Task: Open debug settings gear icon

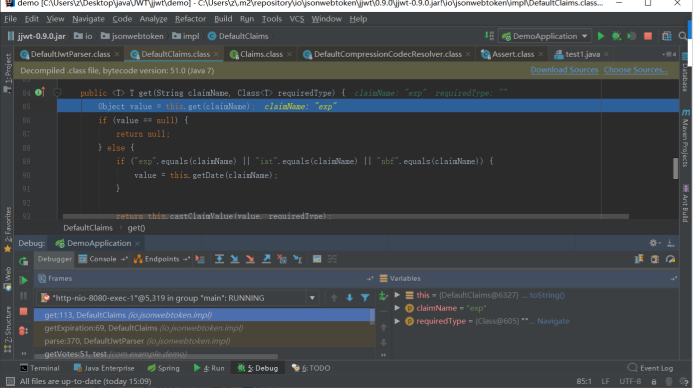Action: 655,243
